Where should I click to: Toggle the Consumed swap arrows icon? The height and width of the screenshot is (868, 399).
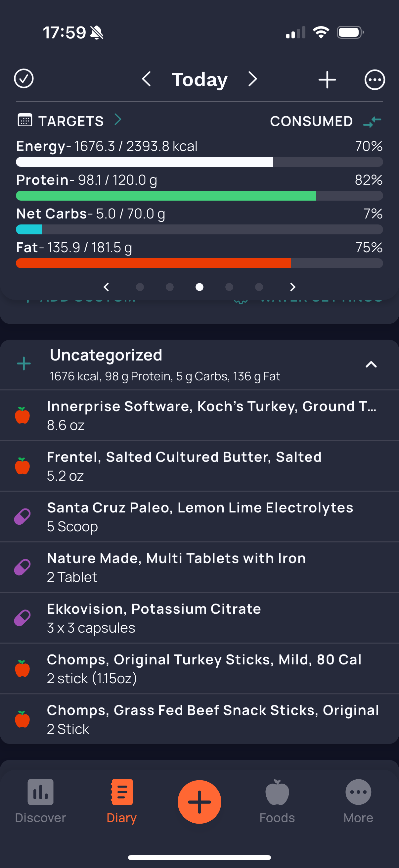[x=372, y=121]
